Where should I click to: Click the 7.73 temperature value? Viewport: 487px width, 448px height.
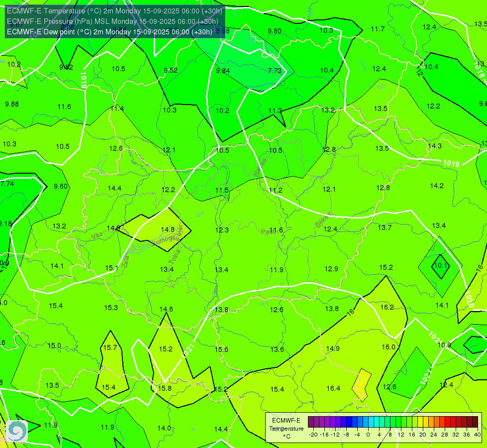pos(275,71)
